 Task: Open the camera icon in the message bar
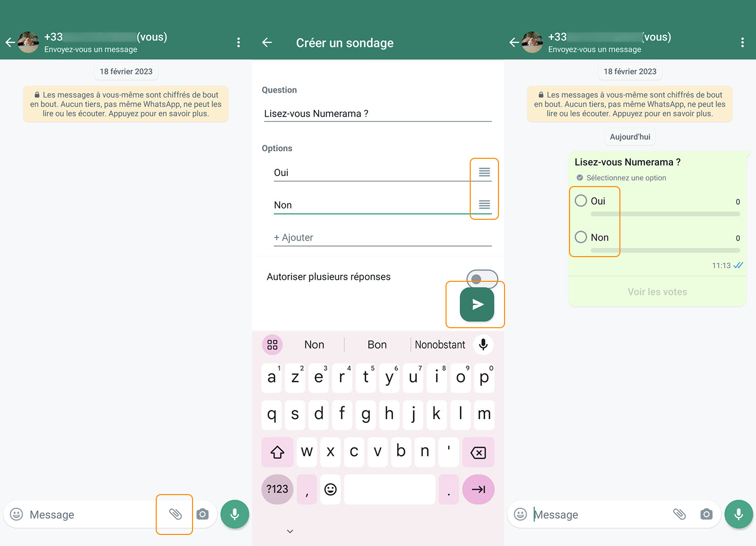[203, 514]
